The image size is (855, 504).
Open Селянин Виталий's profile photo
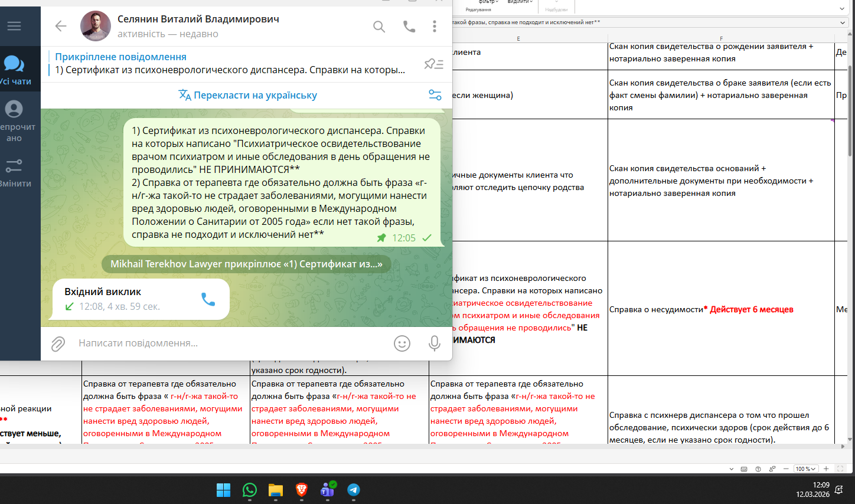point(96,26)
